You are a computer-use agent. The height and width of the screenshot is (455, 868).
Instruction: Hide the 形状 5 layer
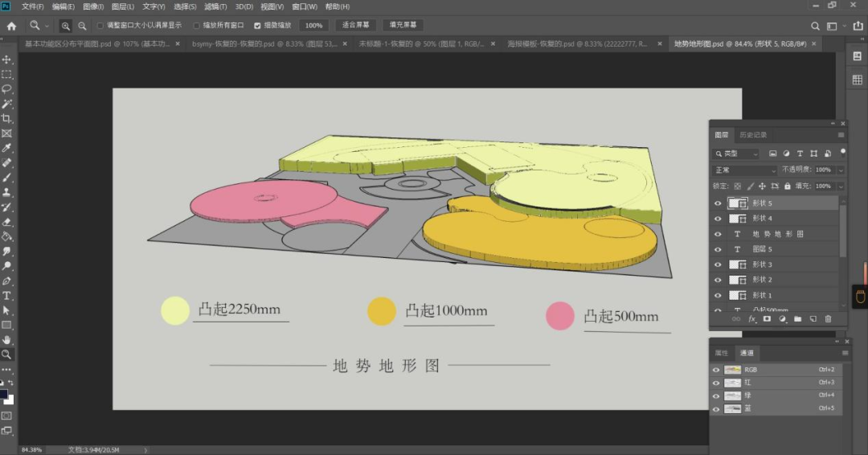[718, 203]
